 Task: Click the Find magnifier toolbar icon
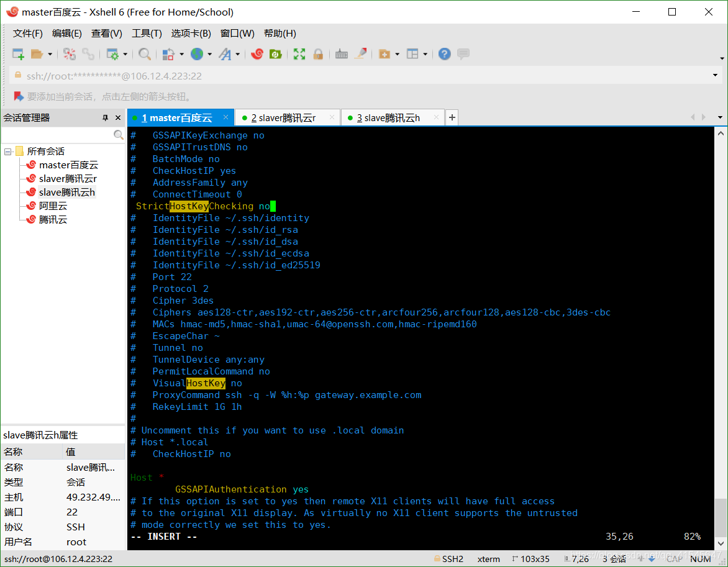[x=144, y=54]
